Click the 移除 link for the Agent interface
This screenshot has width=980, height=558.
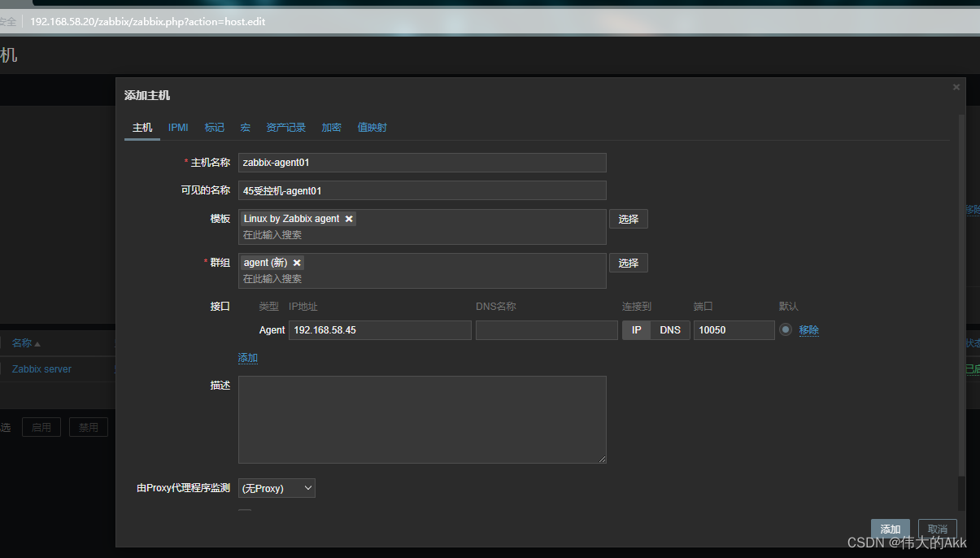pyautogui.click(x=808, y=330)
